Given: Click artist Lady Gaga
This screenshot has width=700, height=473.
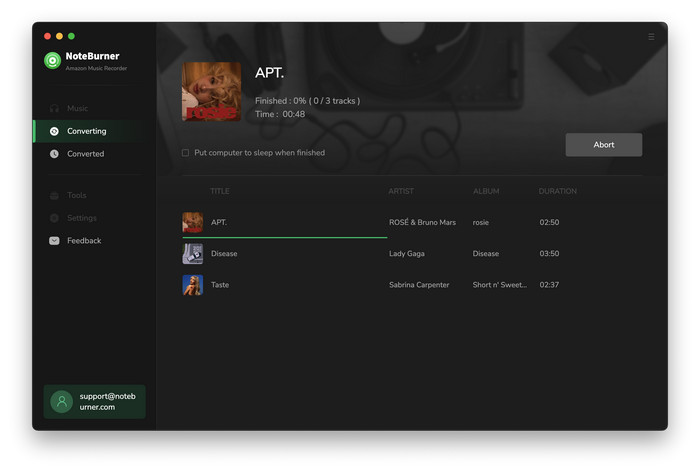Looking at the screenshot, I should [x=407, y=253].
